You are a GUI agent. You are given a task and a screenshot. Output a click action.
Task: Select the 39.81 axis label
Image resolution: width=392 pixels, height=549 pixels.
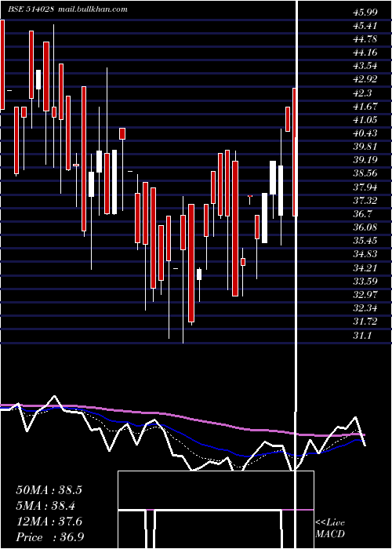click(x=365, y=147)
